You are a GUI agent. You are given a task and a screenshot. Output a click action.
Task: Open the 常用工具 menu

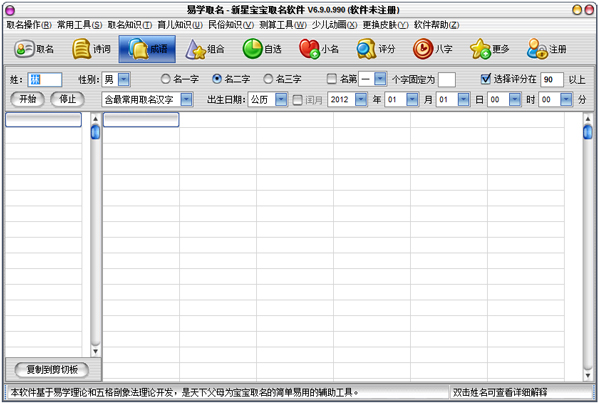tap(80, 25)
